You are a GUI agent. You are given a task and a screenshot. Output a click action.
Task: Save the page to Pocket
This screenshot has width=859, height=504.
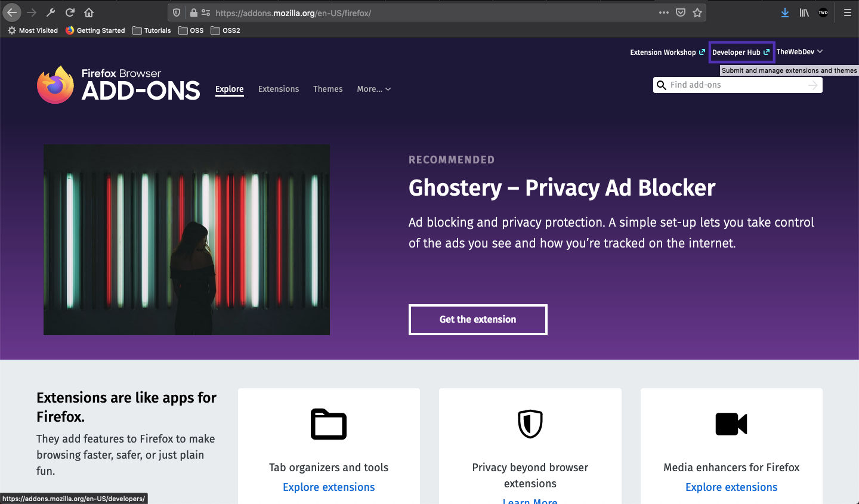[681, 13]
